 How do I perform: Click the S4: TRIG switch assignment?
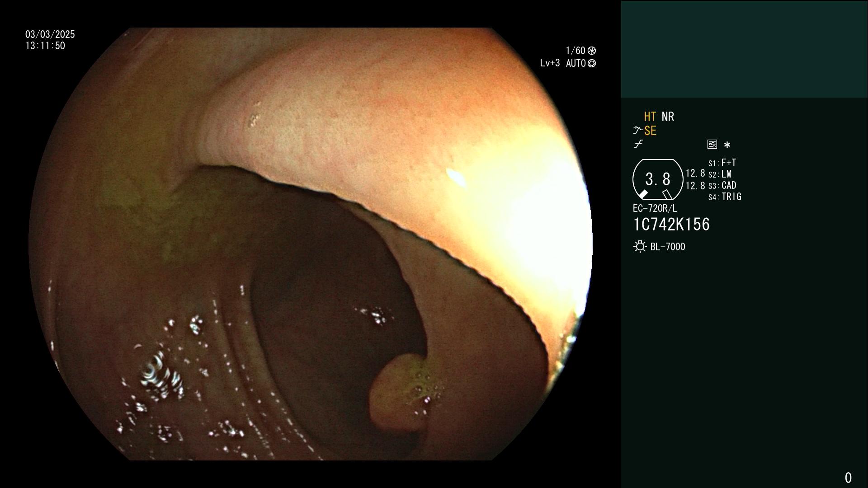(x=725, y=197)
